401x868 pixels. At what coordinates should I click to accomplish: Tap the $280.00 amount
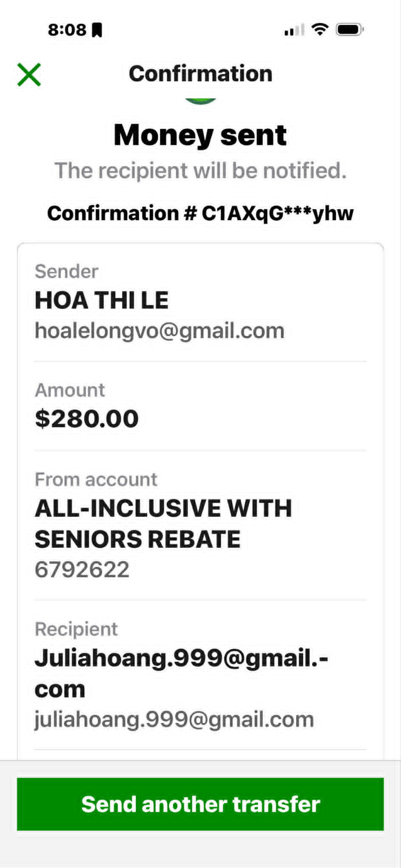pos(87,419)
